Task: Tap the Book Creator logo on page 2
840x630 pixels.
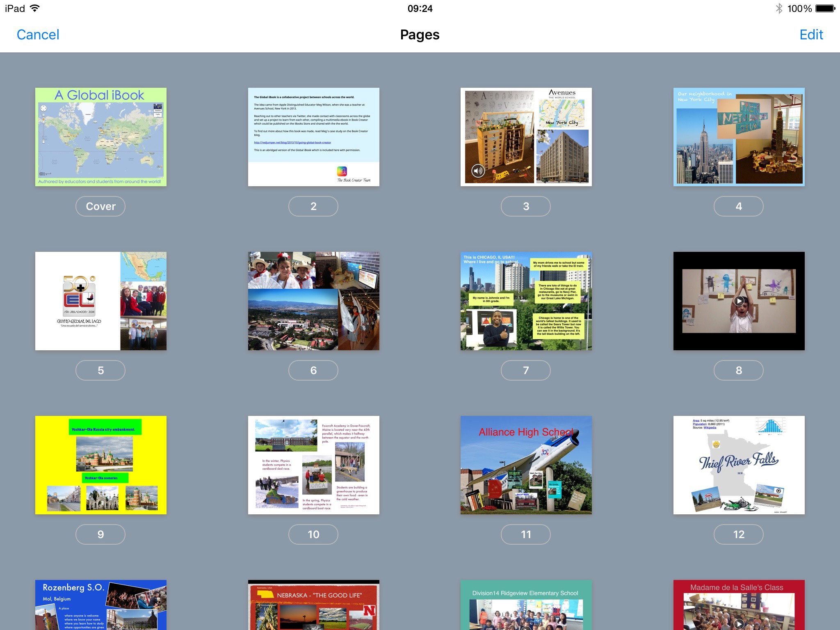Action: [x=342, y=171]
